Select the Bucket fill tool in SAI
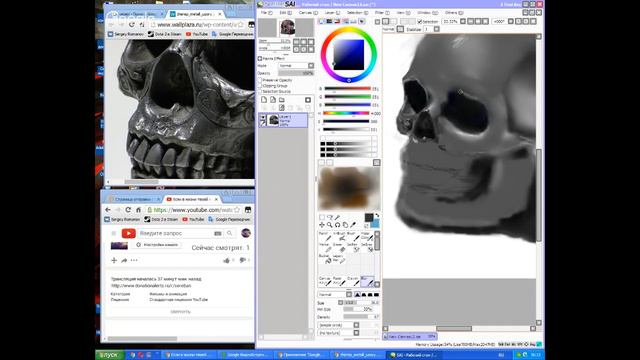640x360 pixels. 325,259
